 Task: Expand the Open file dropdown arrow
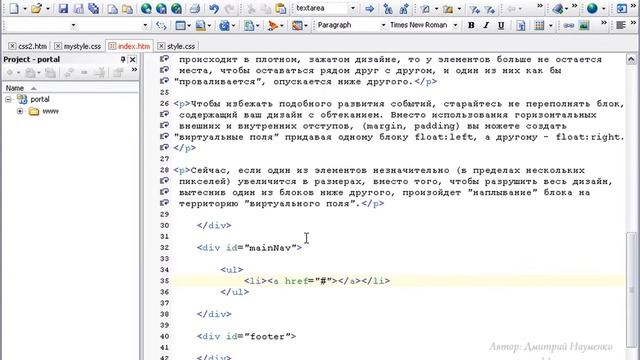[47, 9]
